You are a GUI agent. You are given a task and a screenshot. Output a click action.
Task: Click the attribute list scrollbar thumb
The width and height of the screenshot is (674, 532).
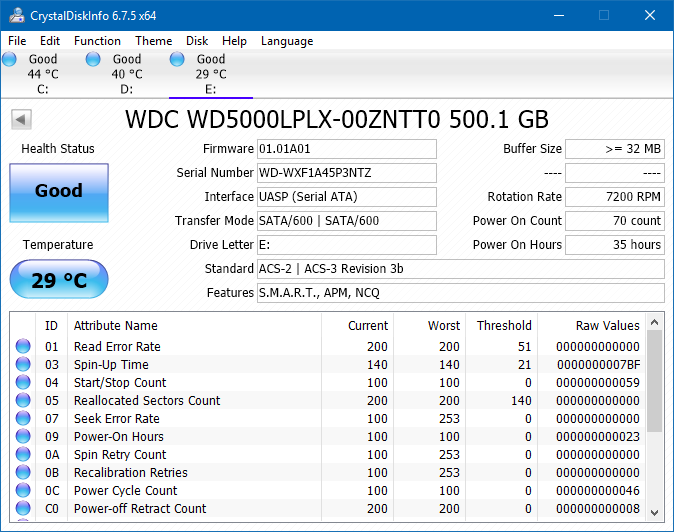[x=655, y=382]
